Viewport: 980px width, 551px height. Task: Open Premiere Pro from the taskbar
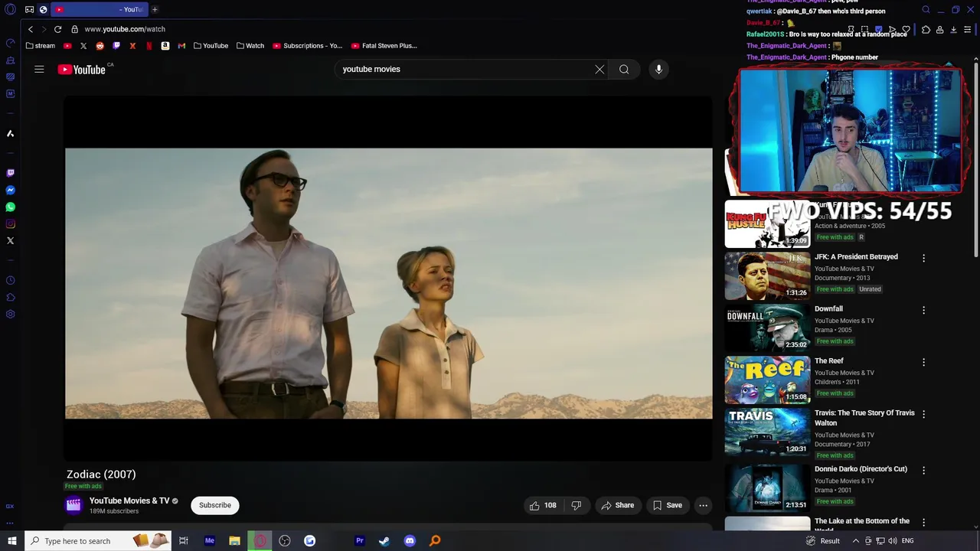(359, 541)
